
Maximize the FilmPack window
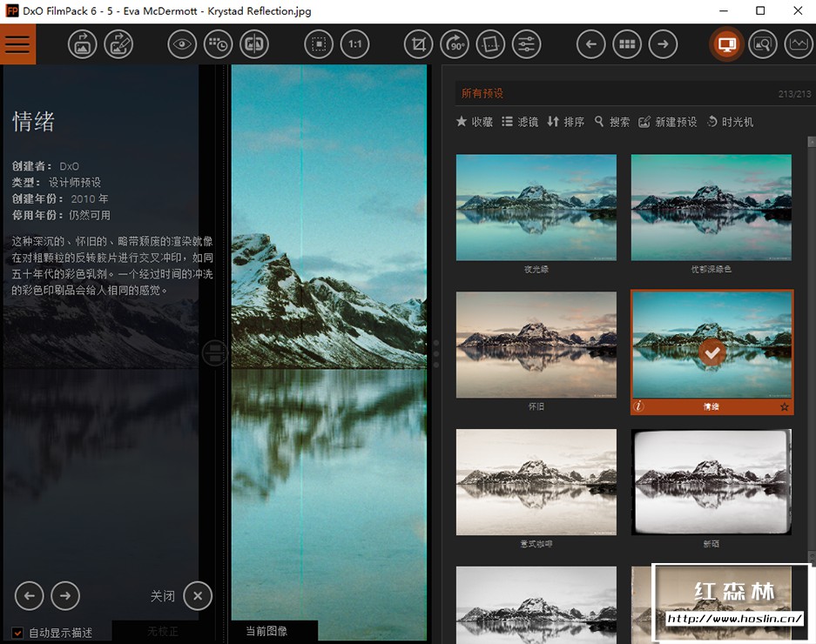[760, 11]
